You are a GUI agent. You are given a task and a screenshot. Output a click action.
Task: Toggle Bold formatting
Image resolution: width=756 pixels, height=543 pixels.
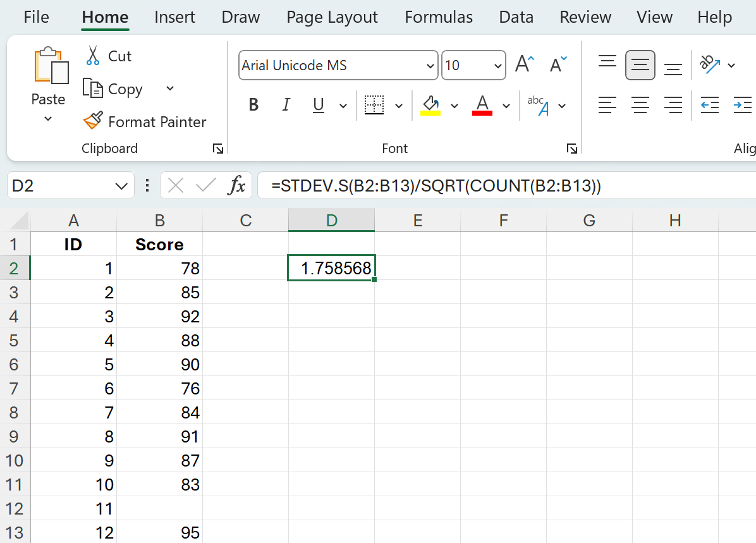pos(253,105)
